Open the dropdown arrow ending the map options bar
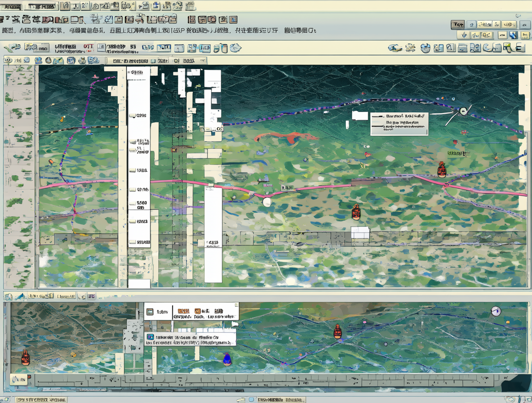The width and height of the screenshot is (532, 403). 203,60
